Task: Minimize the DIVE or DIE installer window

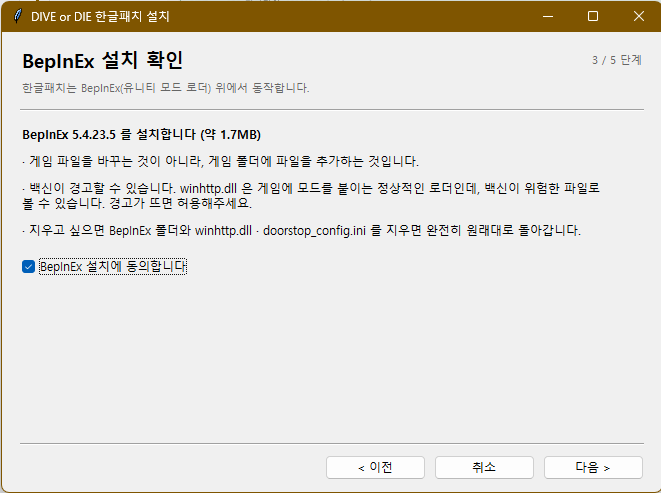Action: point(548,16)
